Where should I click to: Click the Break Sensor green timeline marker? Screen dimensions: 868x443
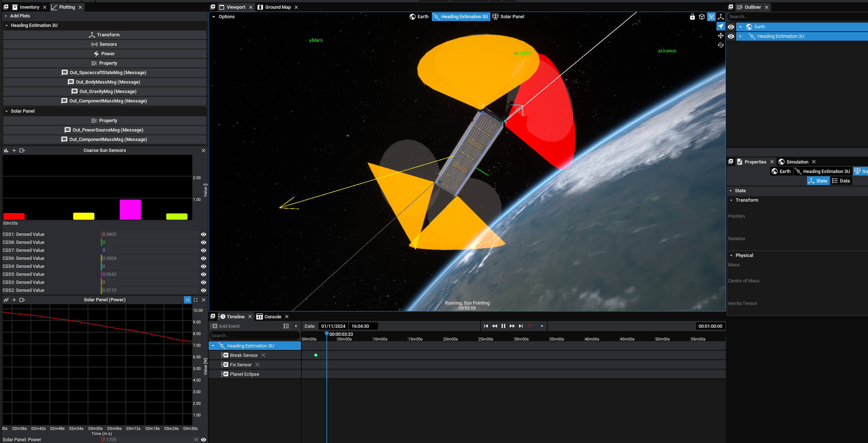pyautogui.click(x=316, y=355)
